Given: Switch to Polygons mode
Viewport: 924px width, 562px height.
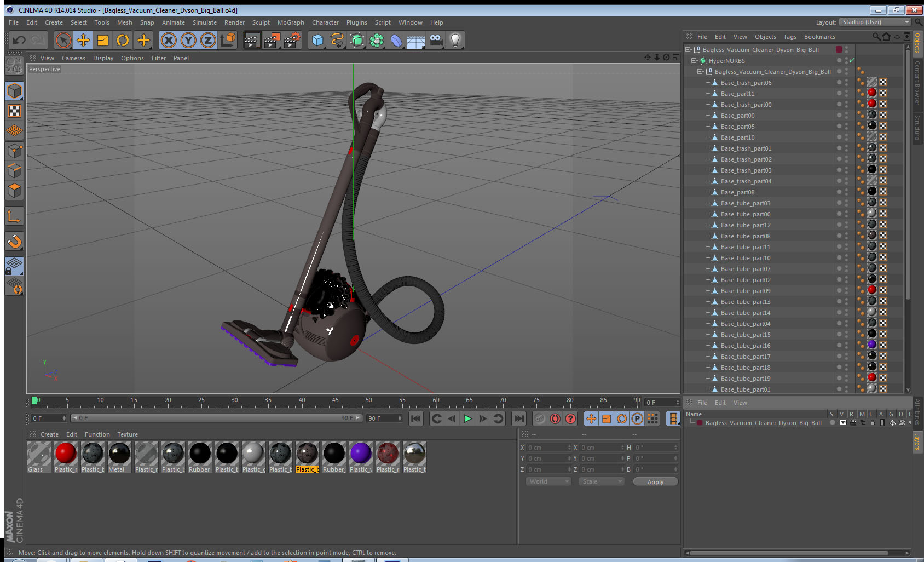Looking at the screenshot, I should click(x=14, y=191).
